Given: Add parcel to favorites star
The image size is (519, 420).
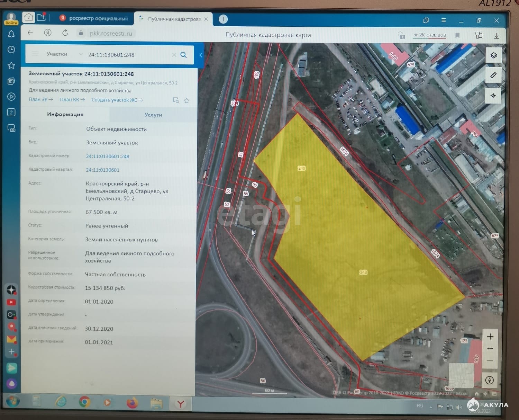Looking at the screenshot, I should coord(187,100).
